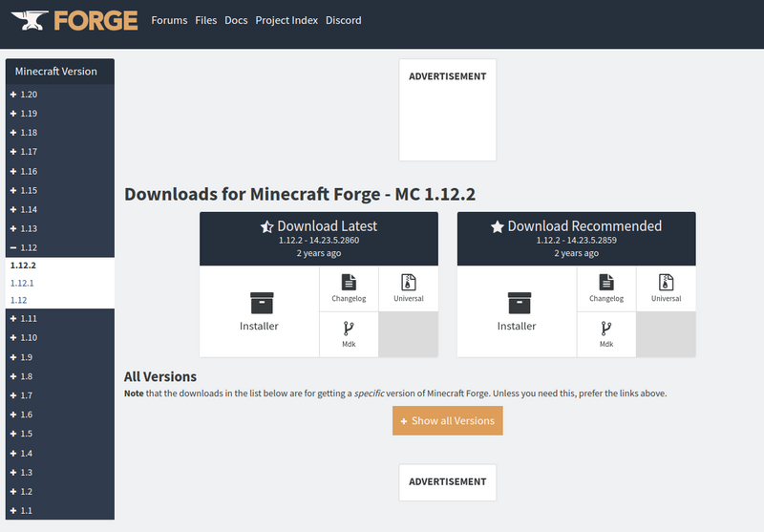
Task: Click the bottom ADVERTISEMENT box
Action: (x=447, y=482)
